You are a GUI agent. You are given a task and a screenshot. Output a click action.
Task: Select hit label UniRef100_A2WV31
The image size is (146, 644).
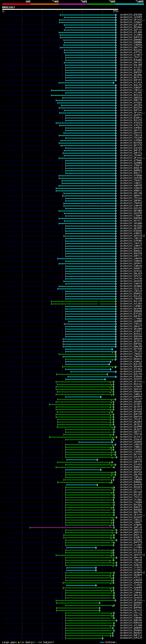pos(131,565)
